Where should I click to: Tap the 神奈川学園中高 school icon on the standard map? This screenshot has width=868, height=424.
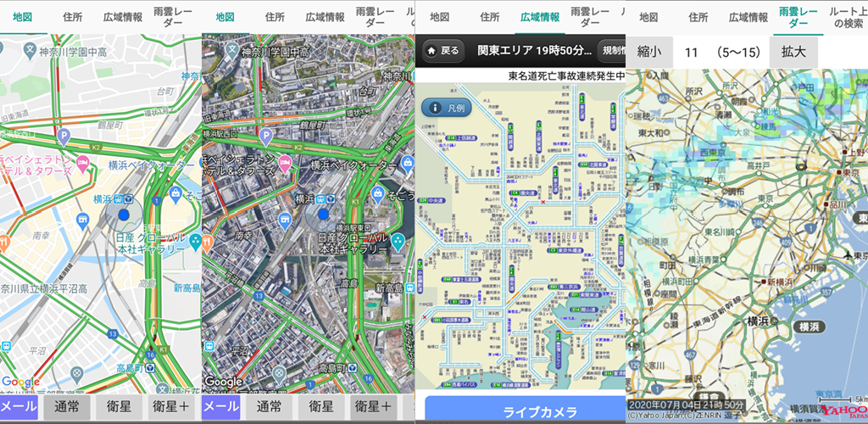(x=31, y=51)
